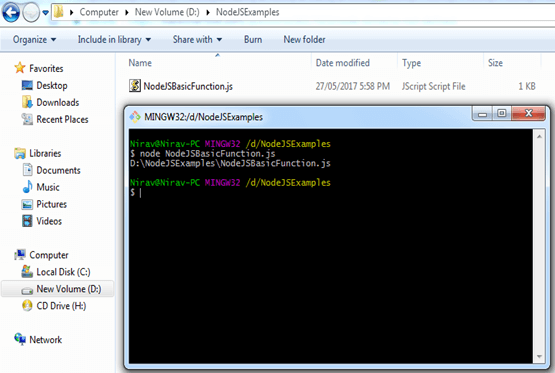The height and width of the screenshot is (373, 555).
Task: Open Recent Places in navigation pane
Action: (x=62, y=119)
